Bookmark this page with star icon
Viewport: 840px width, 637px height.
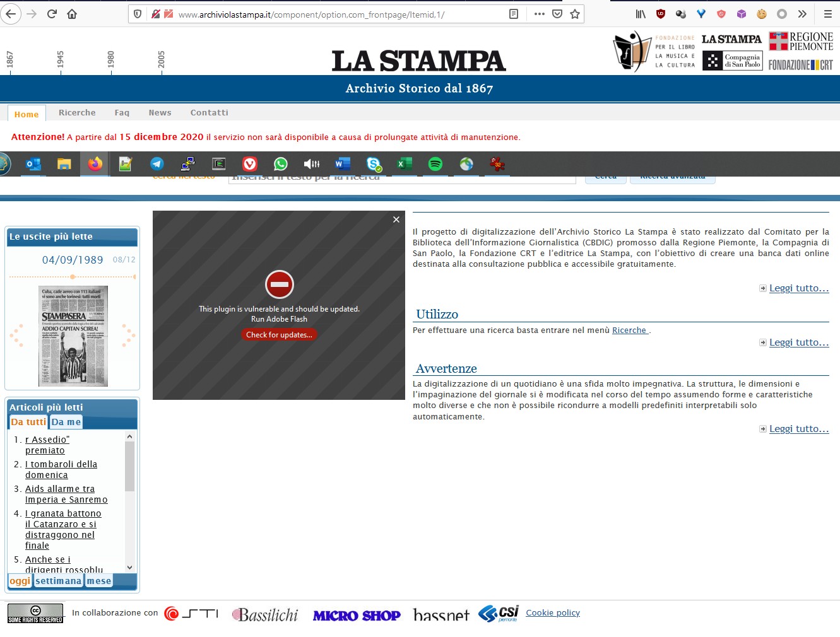click(x=575, y=14)
